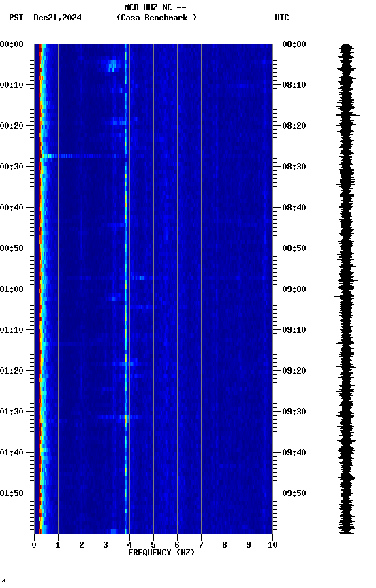Image resolution: width=376 pixels, height=588 pixels.
Task: Click the seismogram waveform trace beside the spectrogram
Action: tap(346, 289)
